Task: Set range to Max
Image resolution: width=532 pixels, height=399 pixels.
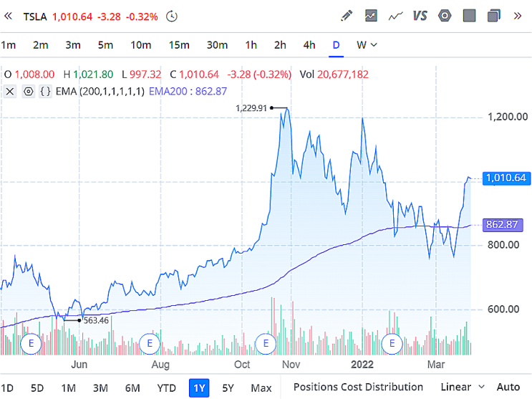Action: (x=261, y=388)
